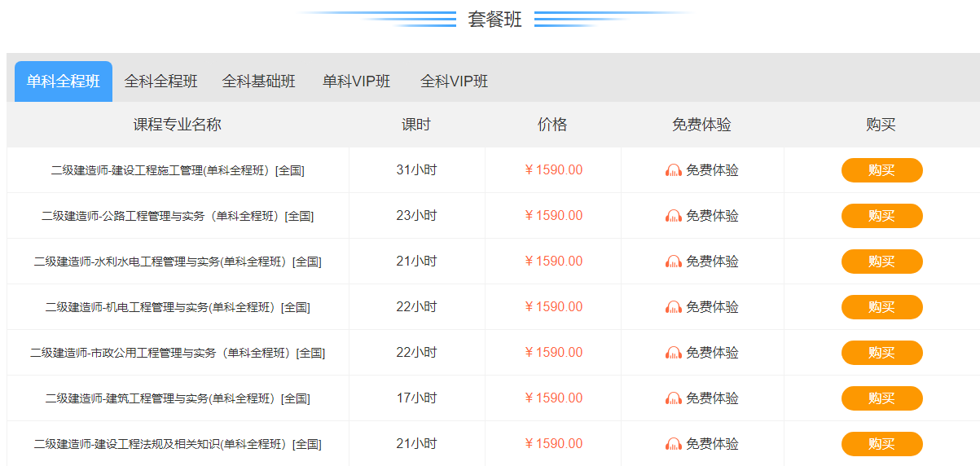980x466 pixels.
Task: Click headphone icon for 机电工程管理与实务 row
Action: point(674,307)
